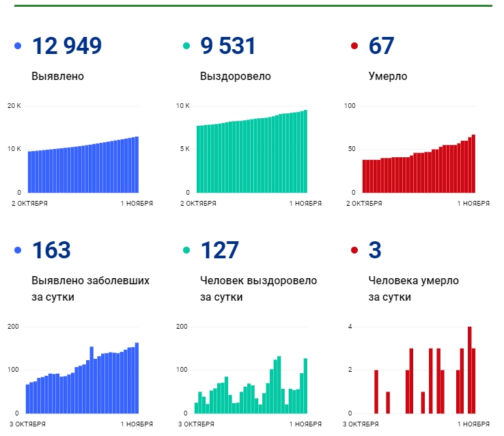
Task: Click '3 ОКТЯБРЯ' under the daily recovered chart
Action: click(196, 424)
